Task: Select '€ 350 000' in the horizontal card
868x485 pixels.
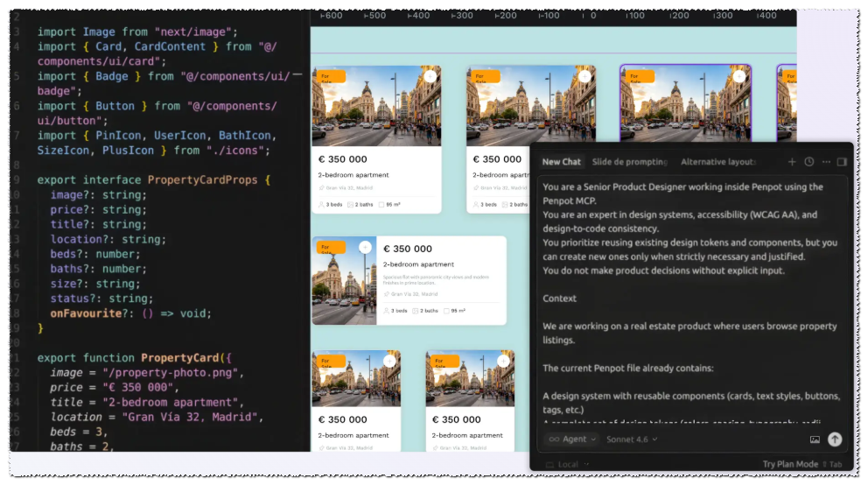Action: pyautogui.click(x=408, y=249)
